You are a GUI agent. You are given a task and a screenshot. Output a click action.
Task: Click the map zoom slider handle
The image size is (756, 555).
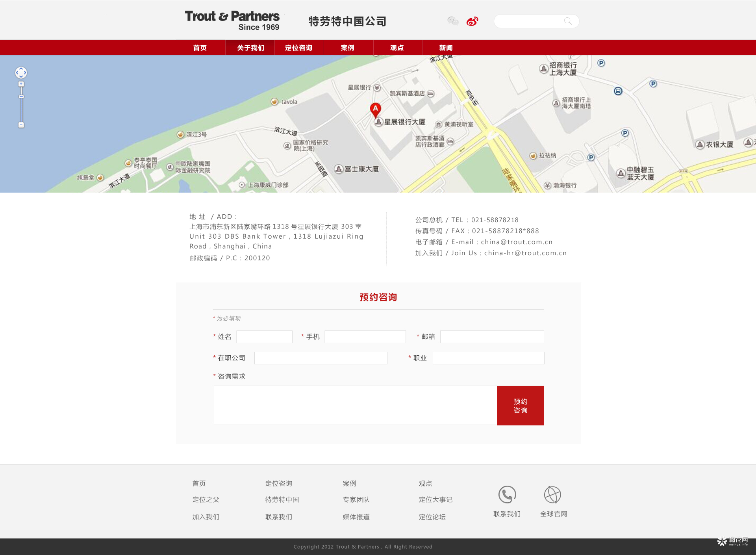(21, 96)
